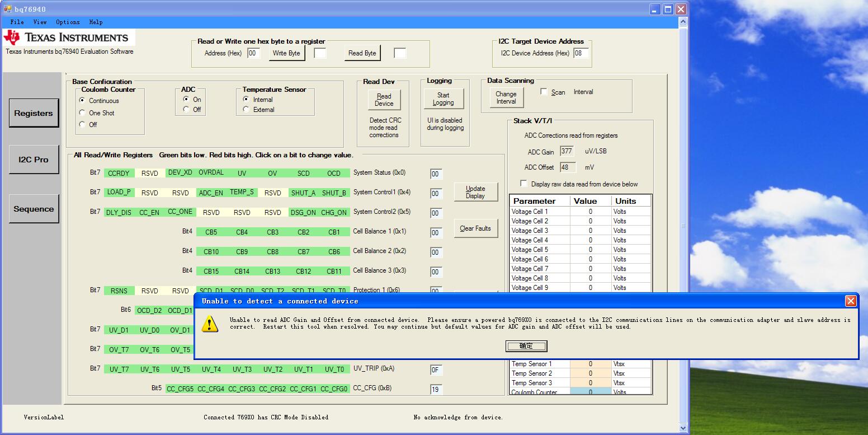Toggle the SCD bit in System Status
868x435 pixels.
coord(303,173)
